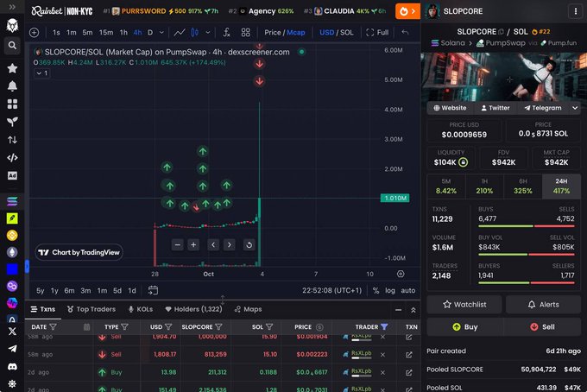Open candlestick chart type icon

[195, 33]
